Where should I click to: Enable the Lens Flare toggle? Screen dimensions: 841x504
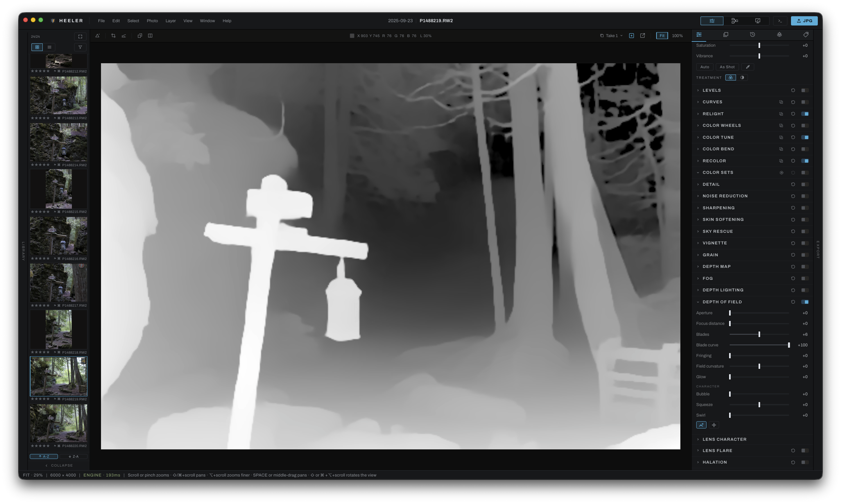[805, 450]
